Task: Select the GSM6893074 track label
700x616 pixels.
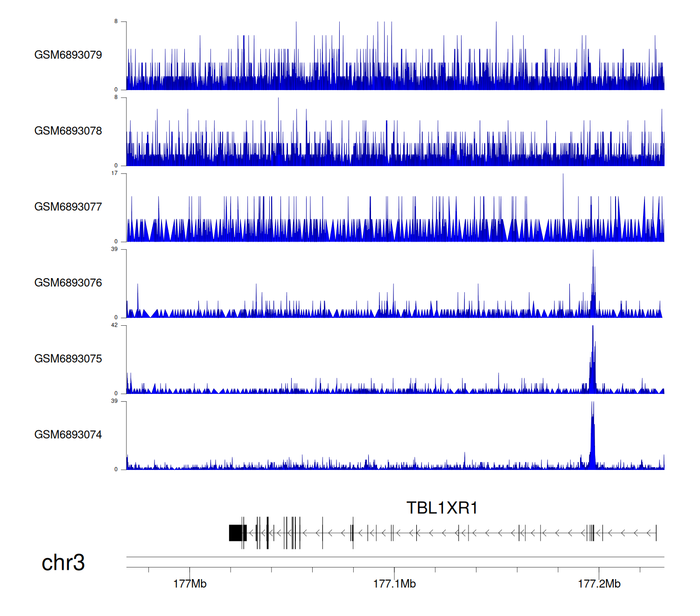Action: pyautogui.click(x=68, y=434)
